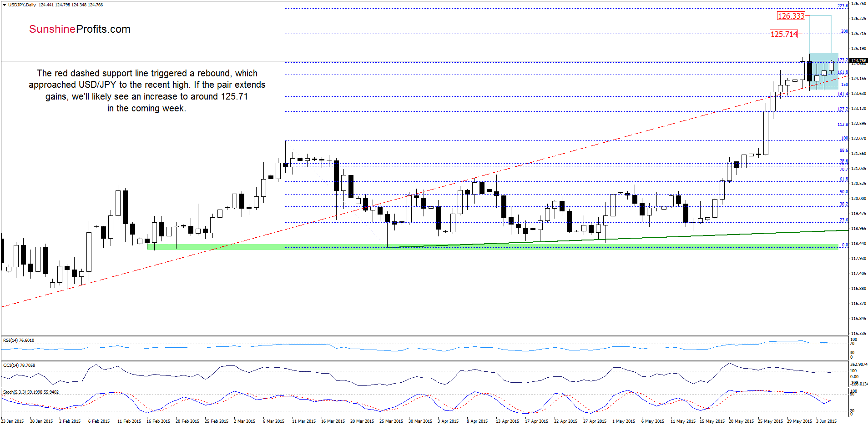Click the 121.035 price axis value
This screenshot has width=868, height=425.
858,169
